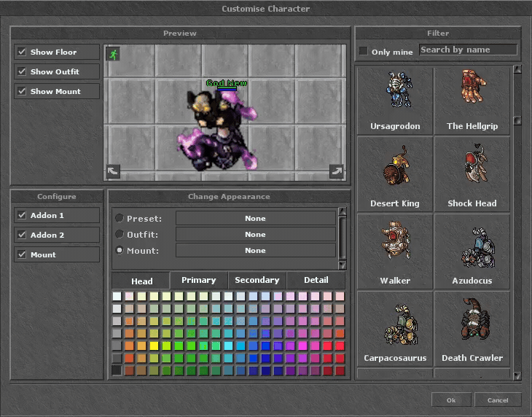
Task: Pick the white swatch in top row
Action: pyautogui.click(x=117, y=296)
